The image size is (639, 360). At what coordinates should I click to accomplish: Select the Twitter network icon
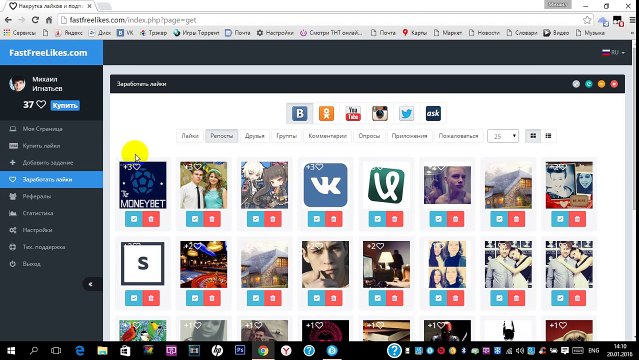(x=406, y=113)
